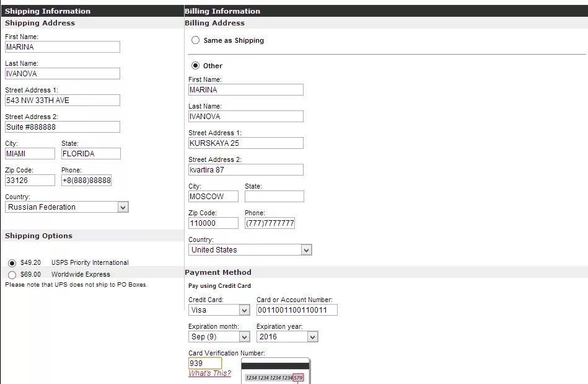This screenshot has width=588, height=384.
Task: Click the billing City field showing MOSCOW
Action: tap(213, 196)
